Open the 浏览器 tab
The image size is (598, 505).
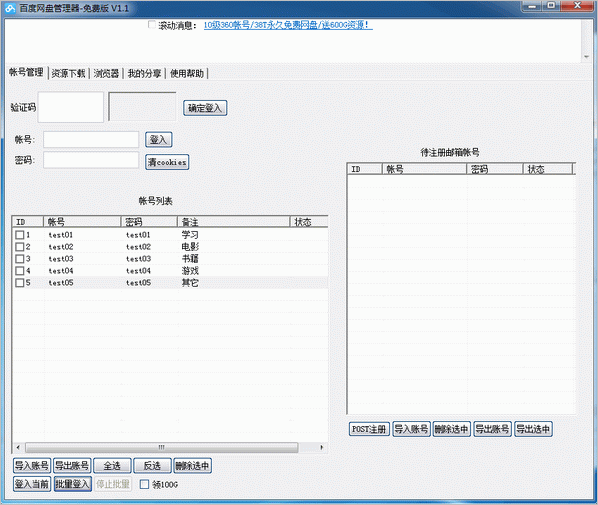click(x=106, y=73)
